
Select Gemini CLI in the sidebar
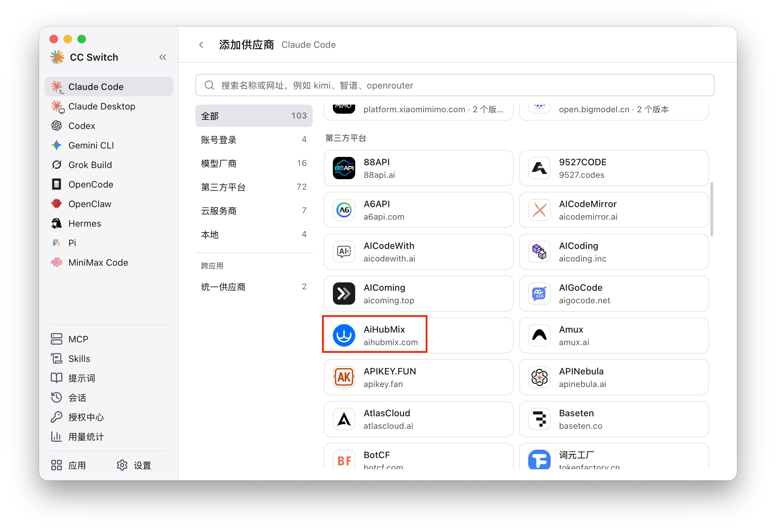click(x=109, y=145)
